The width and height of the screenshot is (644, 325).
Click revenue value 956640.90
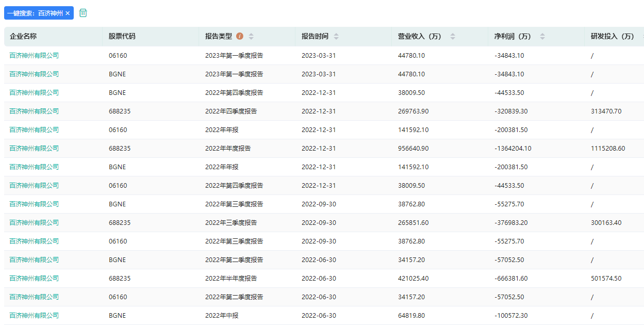click(x=413, y=148)
